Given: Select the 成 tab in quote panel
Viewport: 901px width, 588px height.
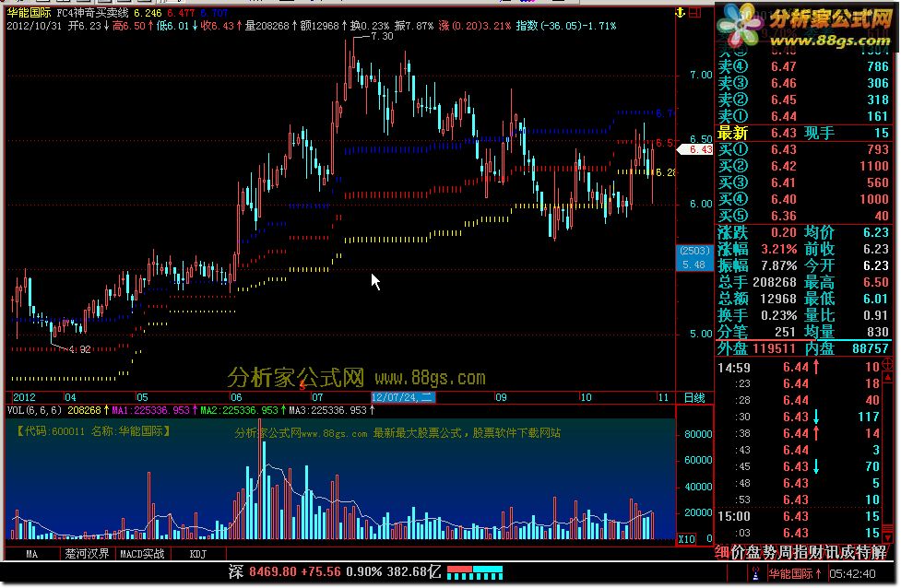Looking at the screenshot, I should 847,552.
